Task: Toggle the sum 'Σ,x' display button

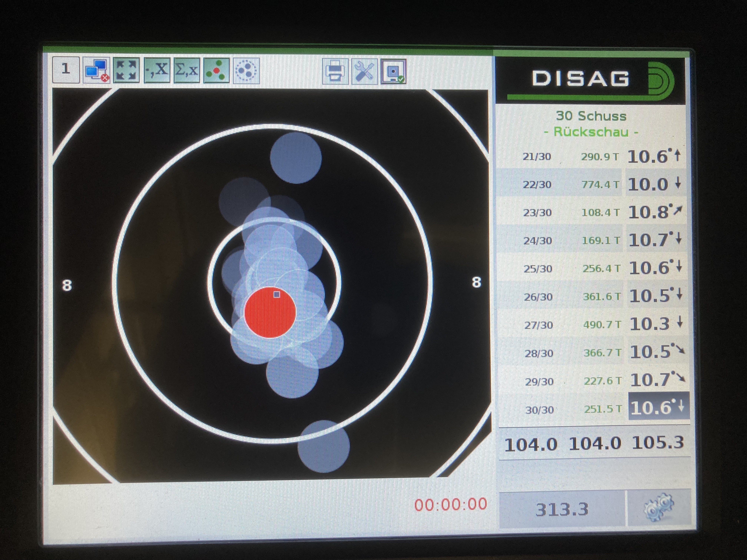Action: tap(187, 70)
